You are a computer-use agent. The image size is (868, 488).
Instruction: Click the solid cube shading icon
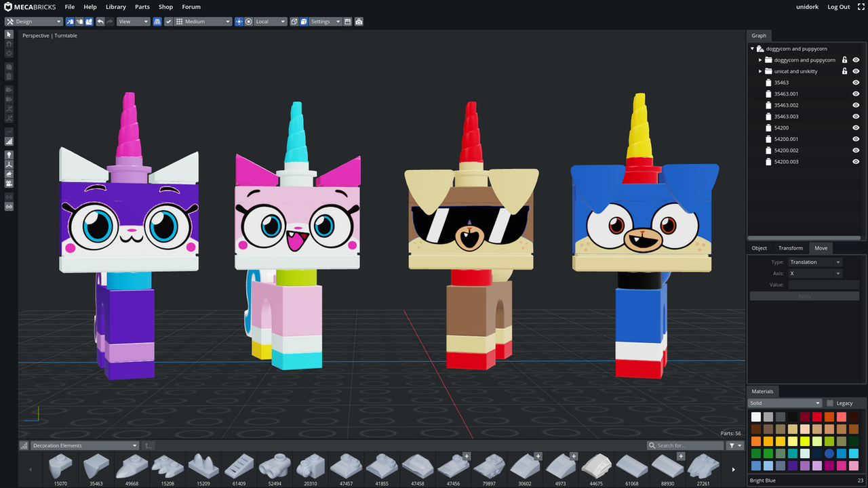pos(304,22)
